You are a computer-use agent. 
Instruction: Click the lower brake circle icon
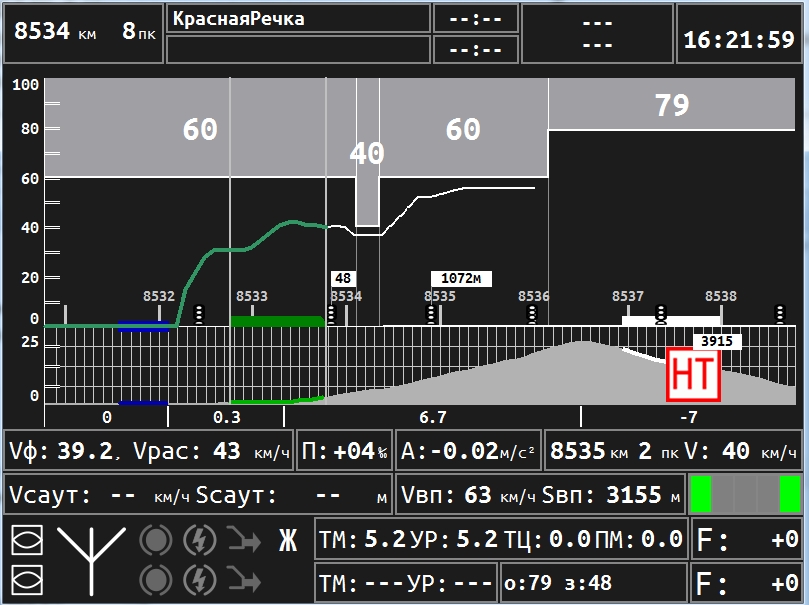point(155,578)
